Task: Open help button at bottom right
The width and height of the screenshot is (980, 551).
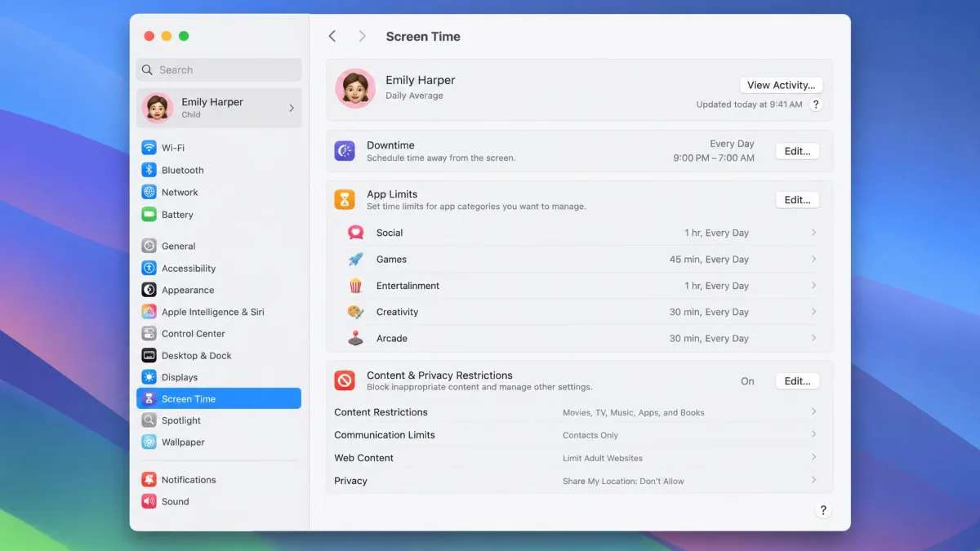Action: (823, 510)
